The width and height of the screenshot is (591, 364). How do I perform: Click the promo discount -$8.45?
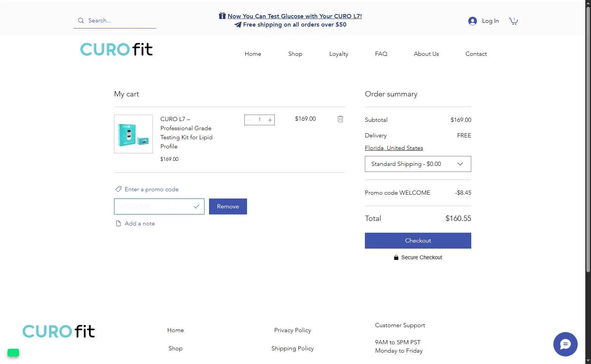point(463,193)
